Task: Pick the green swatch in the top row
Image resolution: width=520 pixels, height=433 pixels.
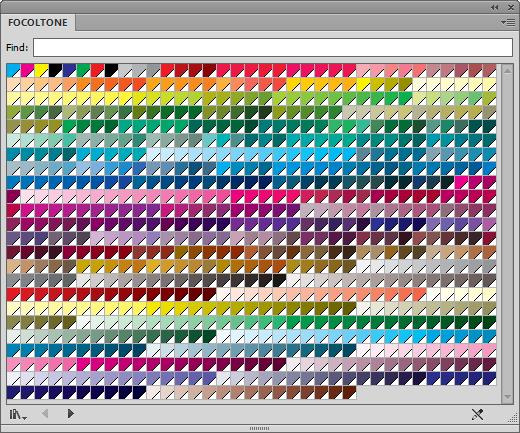Action: tap(83, 71)
